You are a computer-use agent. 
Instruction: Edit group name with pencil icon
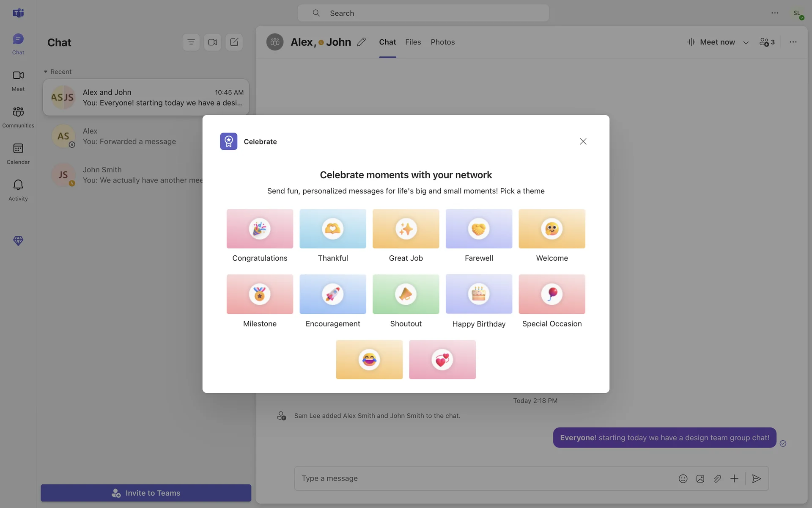click(361, 42)
